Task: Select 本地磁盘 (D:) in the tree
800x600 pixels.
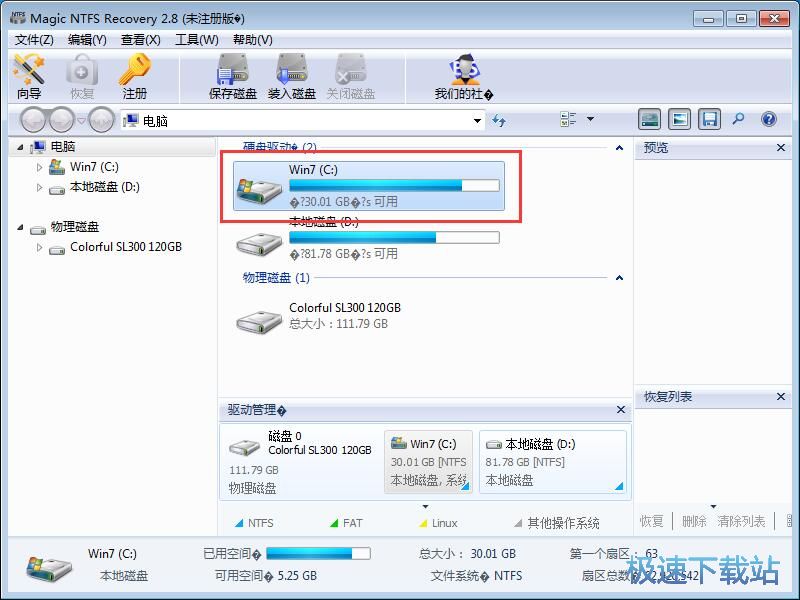Action: [x=105, y=187]
